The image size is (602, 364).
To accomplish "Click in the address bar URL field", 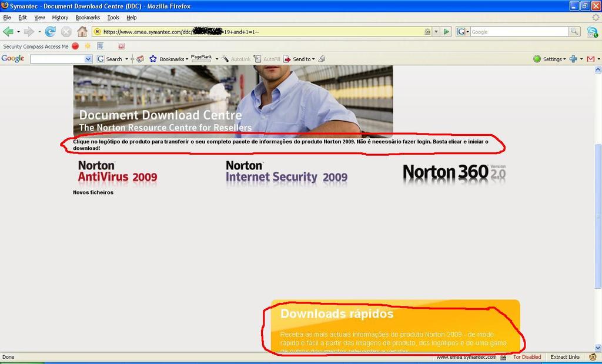I will (261, 32).
